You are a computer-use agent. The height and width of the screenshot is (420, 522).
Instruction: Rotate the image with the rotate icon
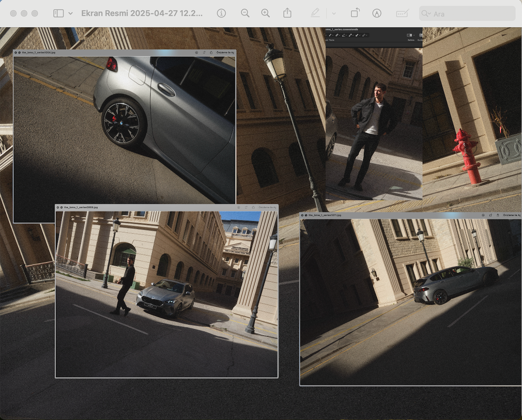point(355,13)
